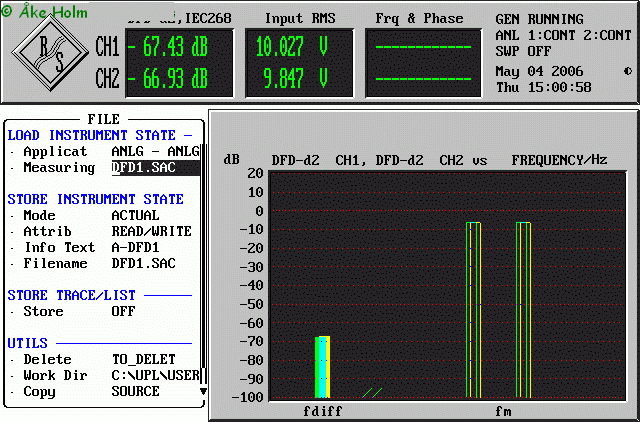This screenshot has width=640, height=422.
Task: Click the CH1 reading -67.43 dB
Action: pyautogui.click(x=168, y=47)
